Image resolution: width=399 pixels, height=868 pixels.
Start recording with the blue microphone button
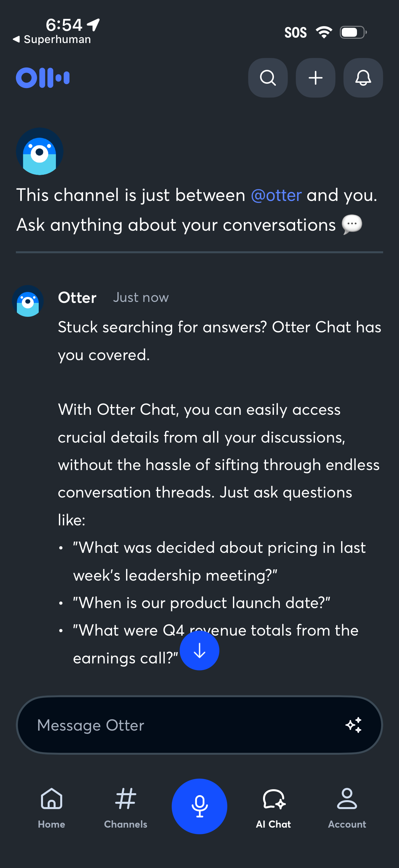(199, 806)
